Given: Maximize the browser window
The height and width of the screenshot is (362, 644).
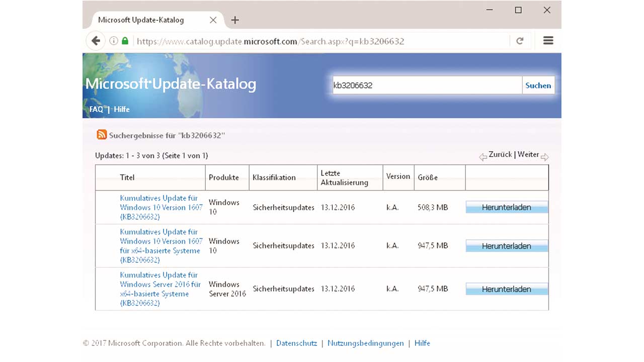Looking at the screenshot, I should coord(518,10).
